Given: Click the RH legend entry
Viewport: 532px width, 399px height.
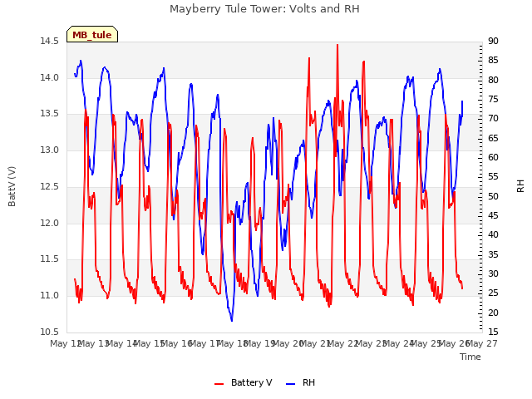Looking at the screenshot, I should [301, 382].
